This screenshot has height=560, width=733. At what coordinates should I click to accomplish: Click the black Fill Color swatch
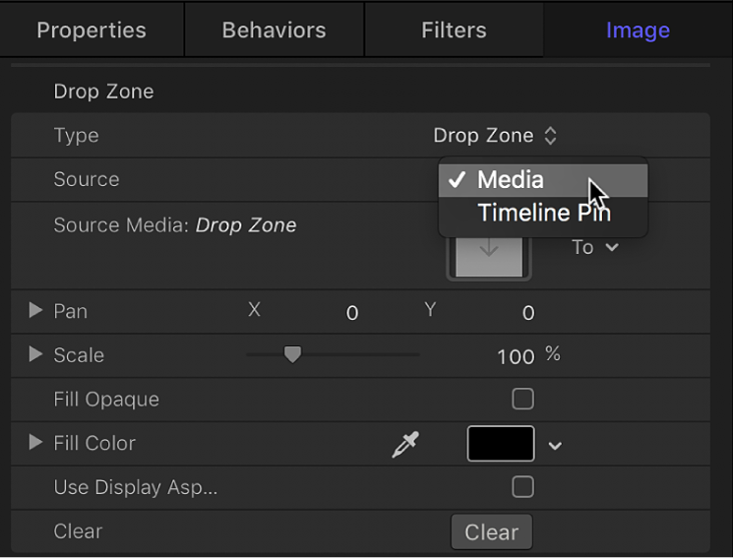point(501,444)
